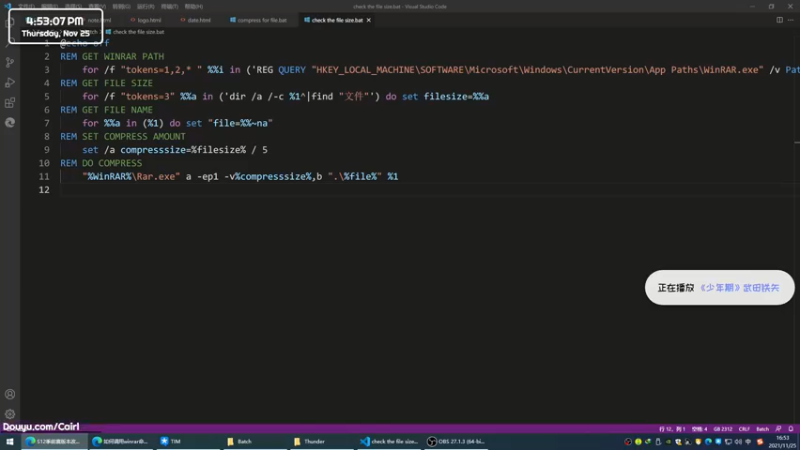Image resolution: width=800 pixels, height=450 pixels.
Task: Place cursor on empty line 12
Action: tap(429, 190)
